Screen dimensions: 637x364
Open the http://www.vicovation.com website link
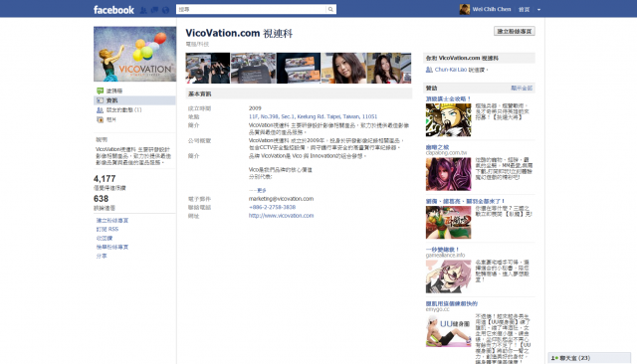pos(281,216)
